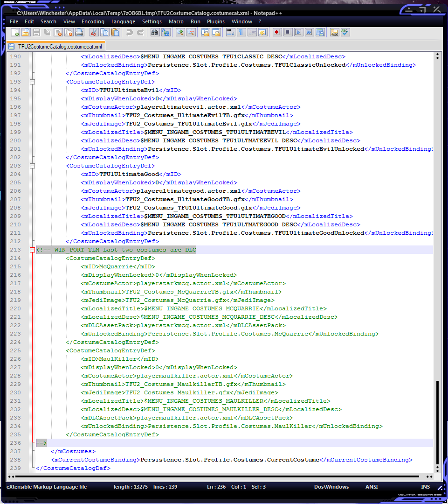Collapse the fold at line 203
The width and height of the screenshot is (448, 504).
pyautogui.click(x=33, y=166)
